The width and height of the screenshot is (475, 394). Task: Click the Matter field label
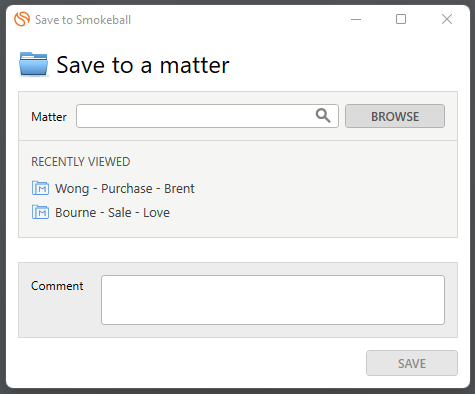[x=49, y=117]
